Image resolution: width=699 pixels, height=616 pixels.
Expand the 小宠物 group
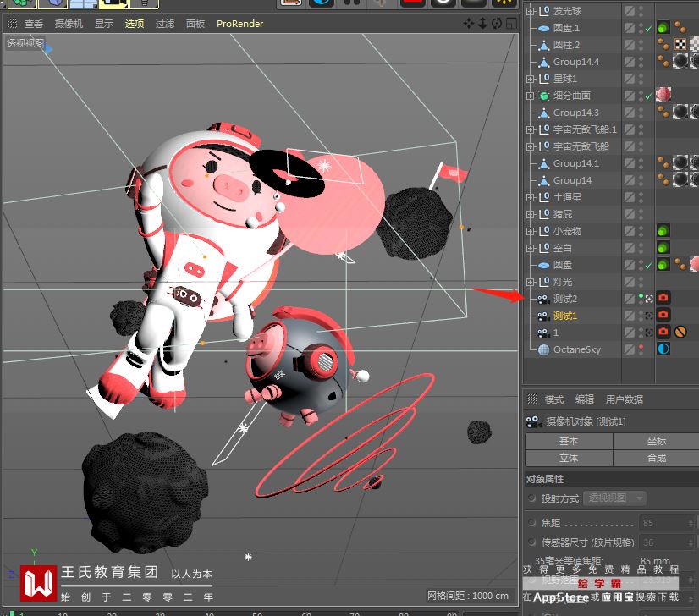click(x=530, y=231)
